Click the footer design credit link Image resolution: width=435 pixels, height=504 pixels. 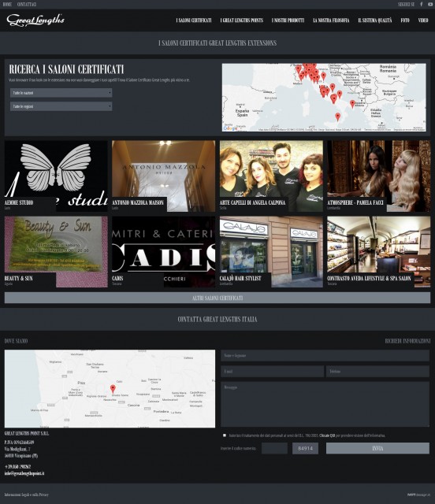pyautogui.click(x=418, y=495)
